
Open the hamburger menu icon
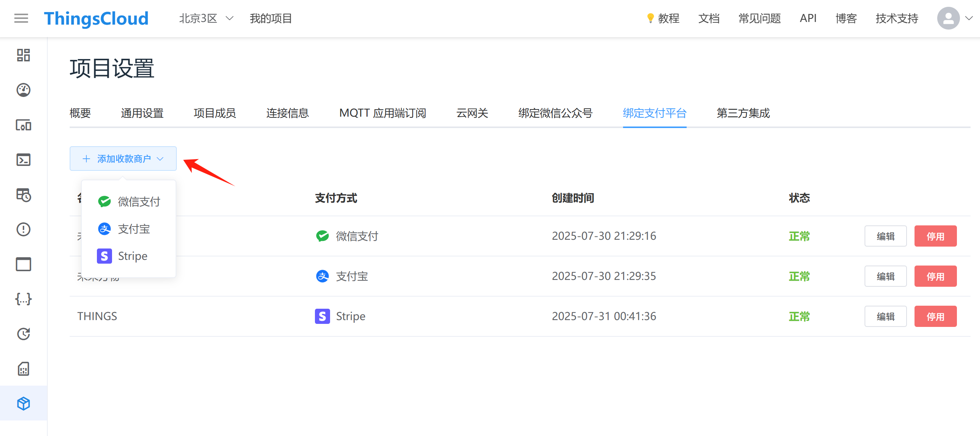[x=21, y=18]
